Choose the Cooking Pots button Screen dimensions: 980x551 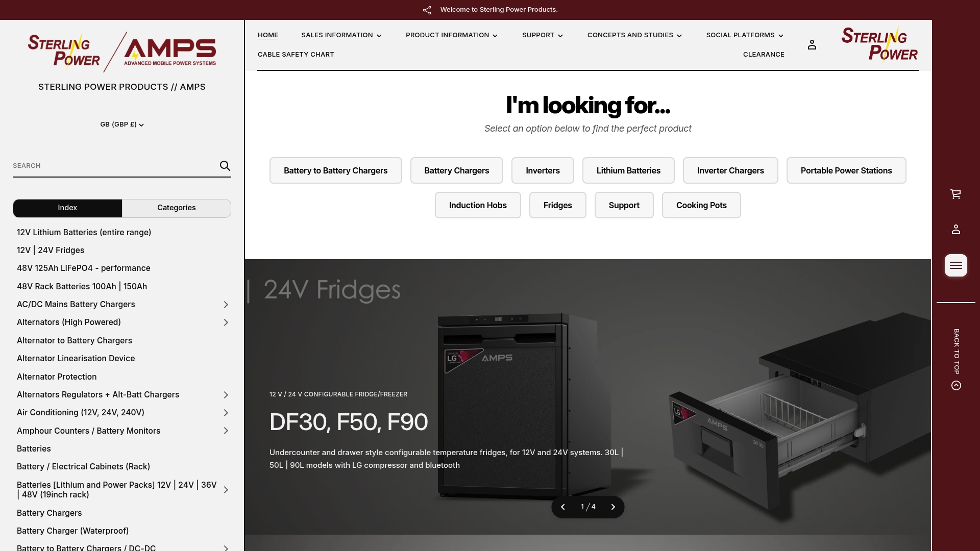click(x=701, y=205)
